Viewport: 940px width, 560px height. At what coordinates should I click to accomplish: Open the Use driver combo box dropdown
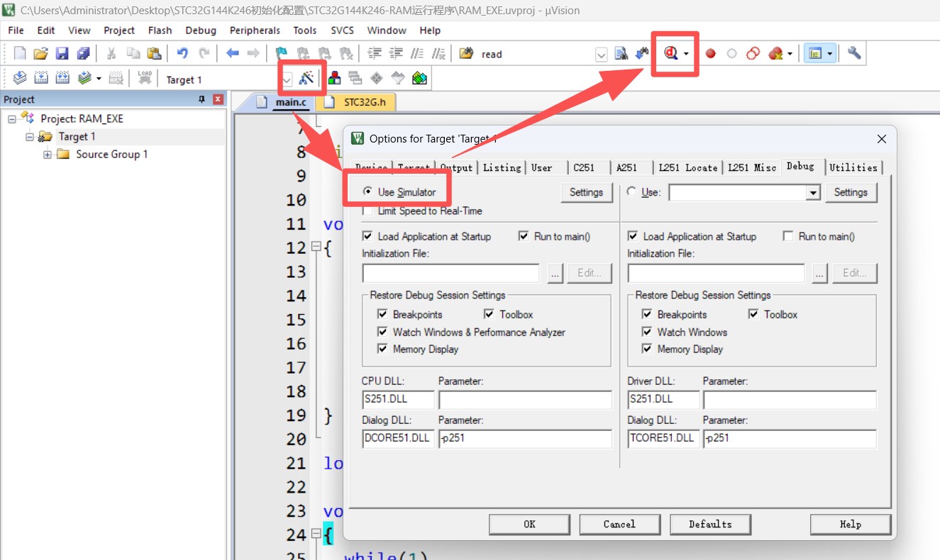(x=813, y=193)
